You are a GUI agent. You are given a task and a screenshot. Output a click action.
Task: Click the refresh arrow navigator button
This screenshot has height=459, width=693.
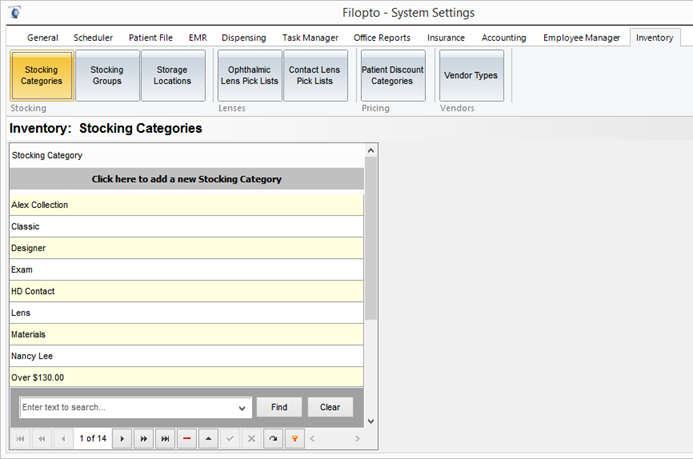click(273, 439)
